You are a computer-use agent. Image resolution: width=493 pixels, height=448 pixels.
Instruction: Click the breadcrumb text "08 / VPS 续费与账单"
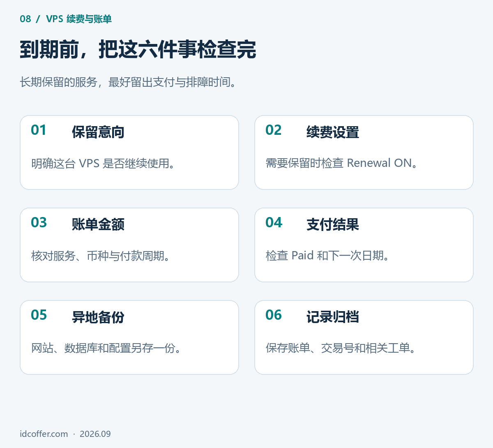click(66, 19)
